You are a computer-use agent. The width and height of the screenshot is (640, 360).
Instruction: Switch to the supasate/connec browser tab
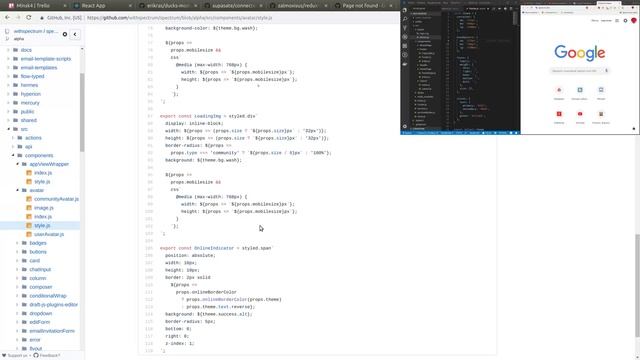tap(234, 6)
